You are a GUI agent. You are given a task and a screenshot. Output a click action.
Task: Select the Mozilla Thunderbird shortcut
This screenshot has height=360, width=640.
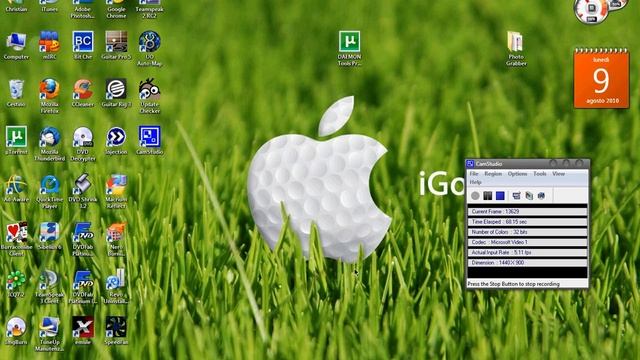(49, 144)
